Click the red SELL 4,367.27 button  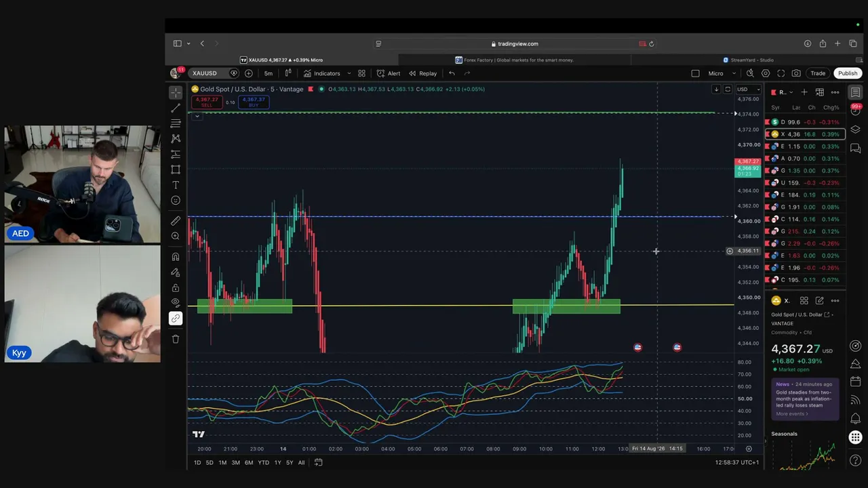207,102
